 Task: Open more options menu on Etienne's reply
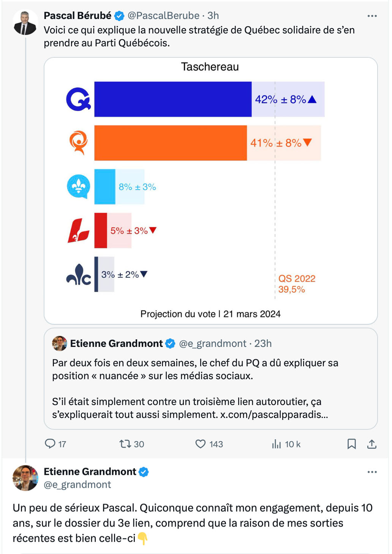click(372, 472)
